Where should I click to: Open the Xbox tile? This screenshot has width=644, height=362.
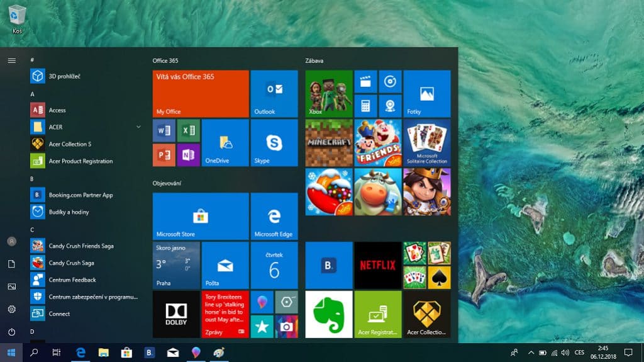pyautogui.click(x=329, y=94)
